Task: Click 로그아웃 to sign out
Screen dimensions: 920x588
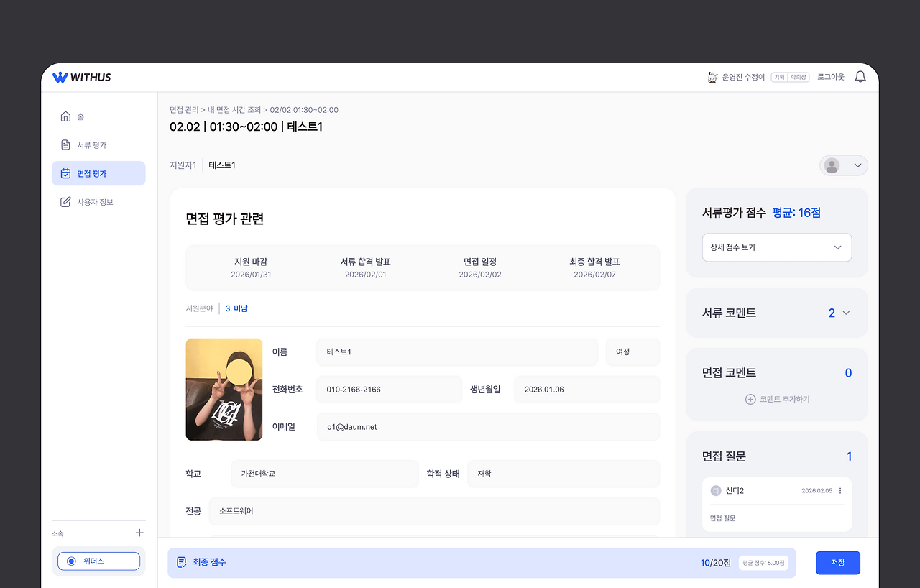Action: point(831,77)
